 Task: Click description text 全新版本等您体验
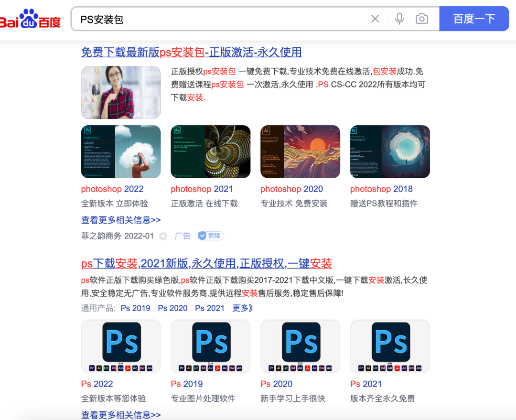click(113, 398)
